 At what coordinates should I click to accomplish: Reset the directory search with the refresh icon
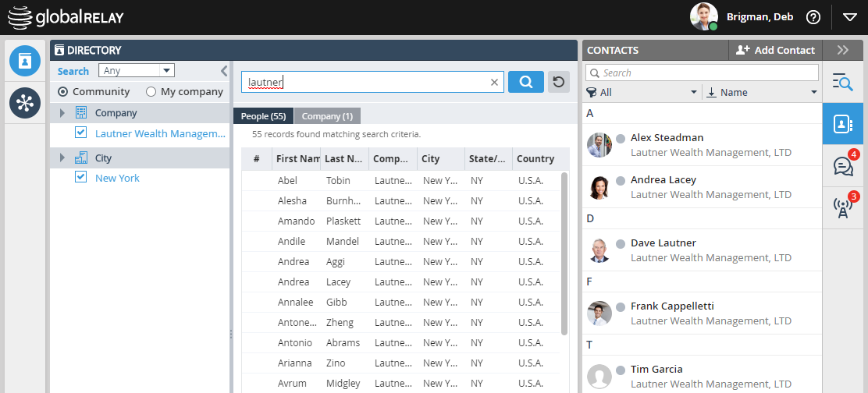[x=558, y=82]
